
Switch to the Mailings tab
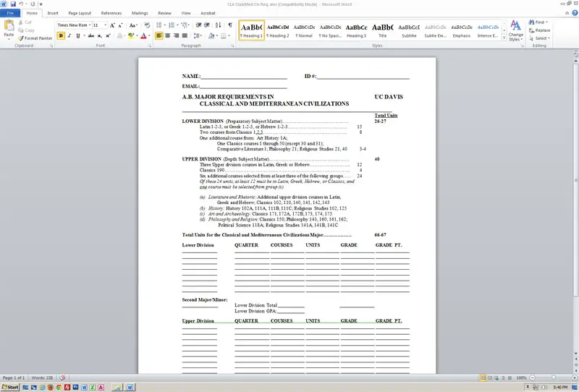[x=140, y=13]
